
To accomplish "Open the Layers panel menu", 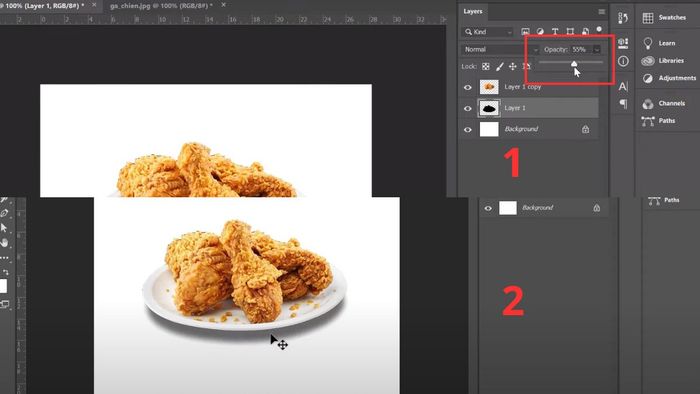I will coord(602,12).
